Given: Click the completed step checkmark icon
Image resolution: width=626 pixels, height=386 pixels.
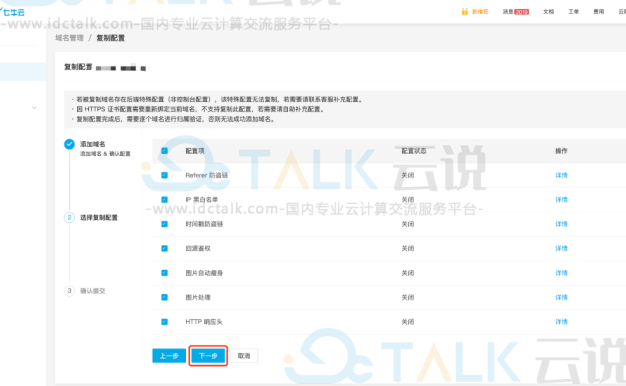Looking at the screenshot, I should tap(69, 144).
